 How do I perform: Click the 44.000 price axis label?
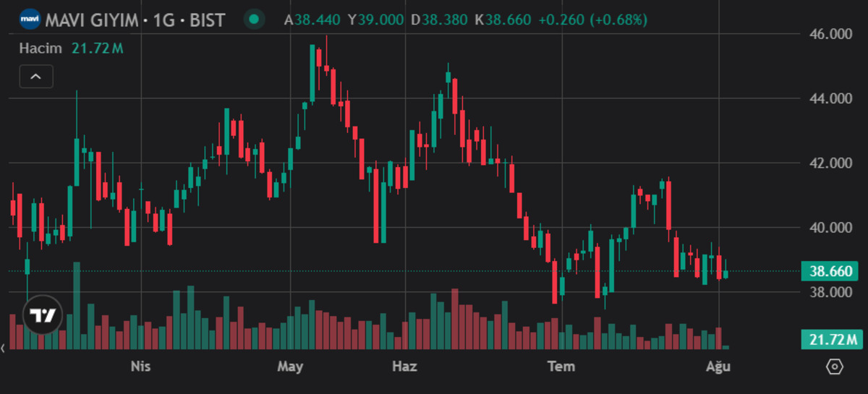832,98
